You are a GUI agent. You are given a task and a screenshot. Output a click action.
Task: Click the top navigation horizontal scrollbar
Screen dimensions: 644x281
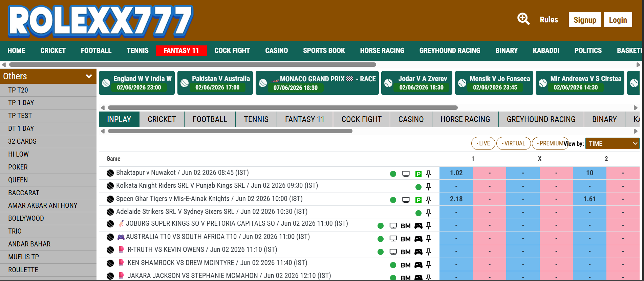pos(192,64)
